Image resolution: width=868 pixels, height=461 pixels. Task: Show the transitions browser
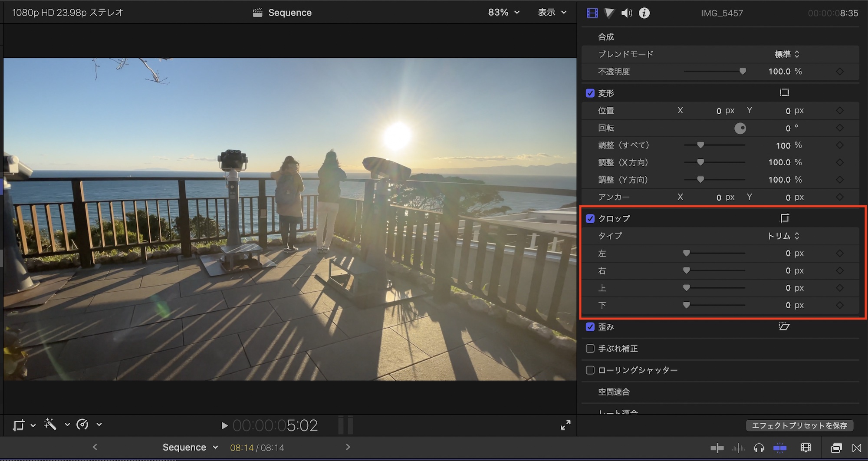click(x=857, y=448)
